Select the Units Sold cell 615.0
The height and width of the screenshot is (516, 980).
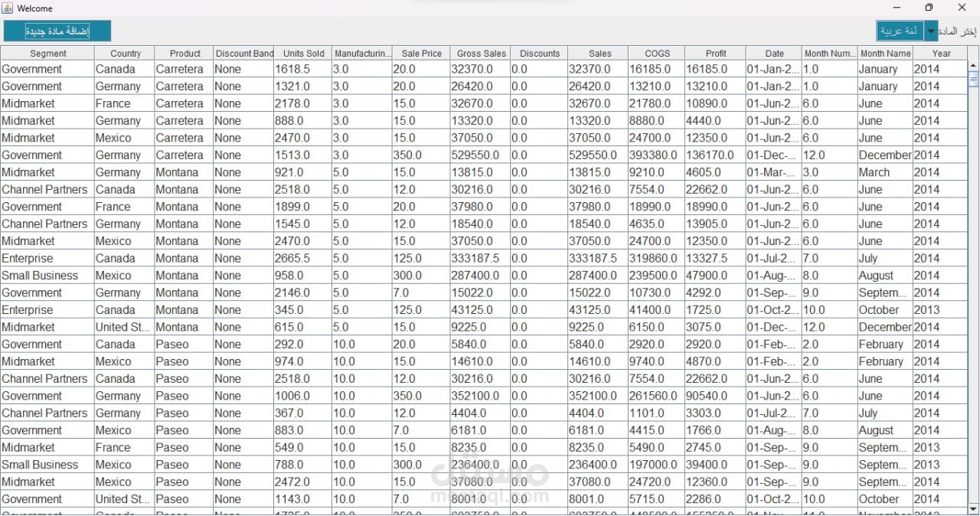pyautogui.click(x=303, y=327)
